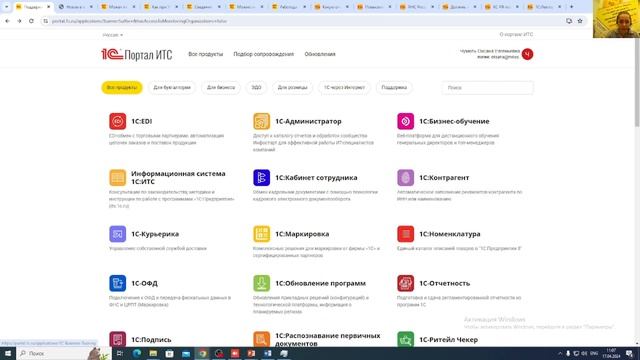Select the yellow Все продукты filter
Screen dimensions: 640x360
click(x=122, y=88)
